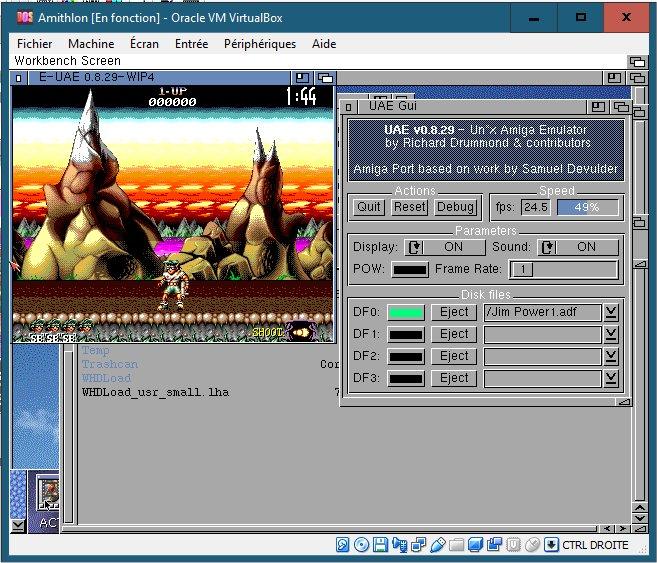The image size is (657, 563).
Task: Click VirtualBox CPU virtualization icon
Action: pyautogui.click(x=513, y=545)
